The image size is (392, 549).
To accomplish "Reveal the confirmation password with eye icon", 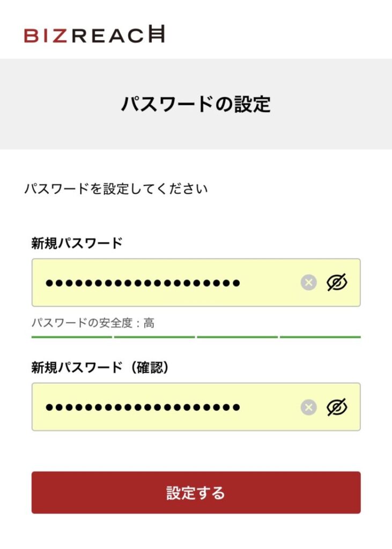I will [337, 407].
